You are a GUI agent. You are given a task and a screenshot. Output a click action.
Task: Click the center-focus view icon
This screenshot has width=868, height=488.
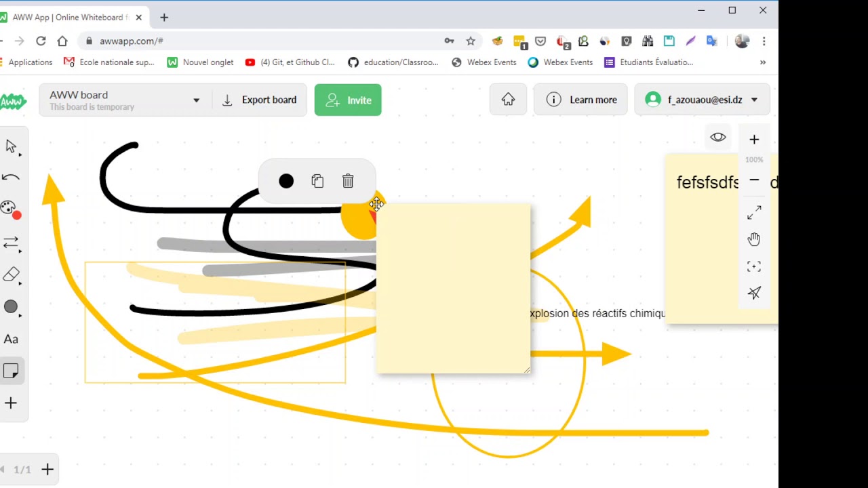click(x=754, y=266)
